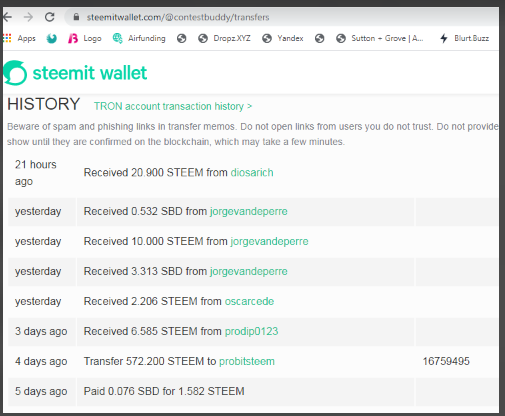
Task: Open jorgevandeperre link in 0.532 SBD row
Action: 249,211
